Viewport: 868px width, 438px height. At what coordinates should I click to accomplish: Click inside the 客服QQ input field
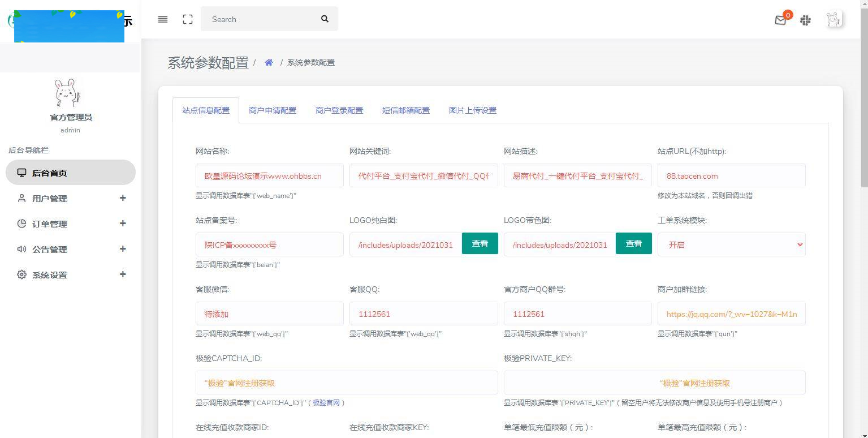[x=424, y=314]
